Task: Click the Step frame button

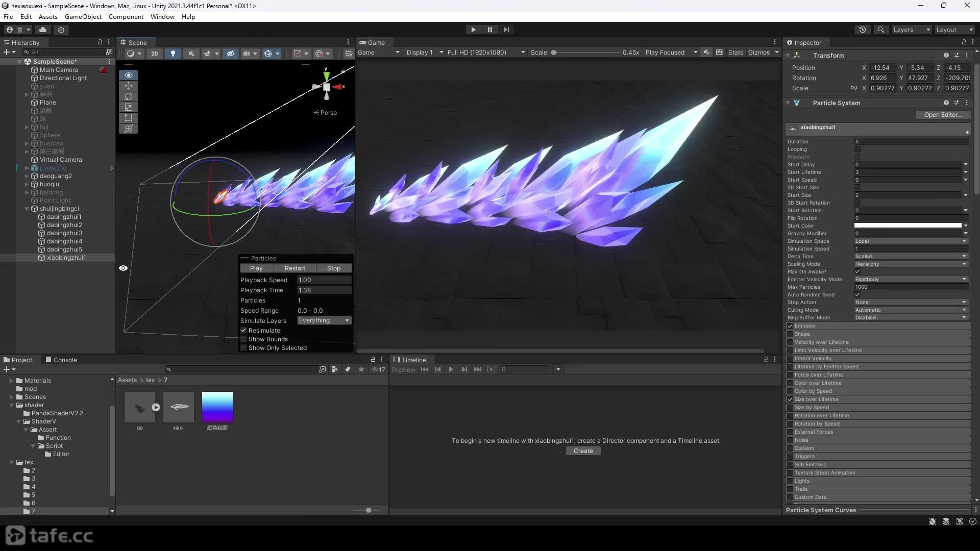Action: pyautogui.click(x=506, y=30)
